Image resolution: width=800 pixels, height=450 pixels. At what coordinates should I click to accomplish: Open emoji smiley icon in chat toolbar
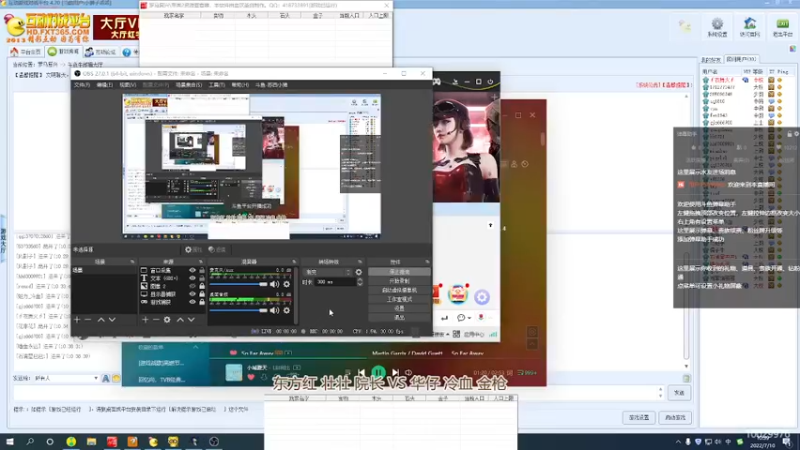coord(116,379)
